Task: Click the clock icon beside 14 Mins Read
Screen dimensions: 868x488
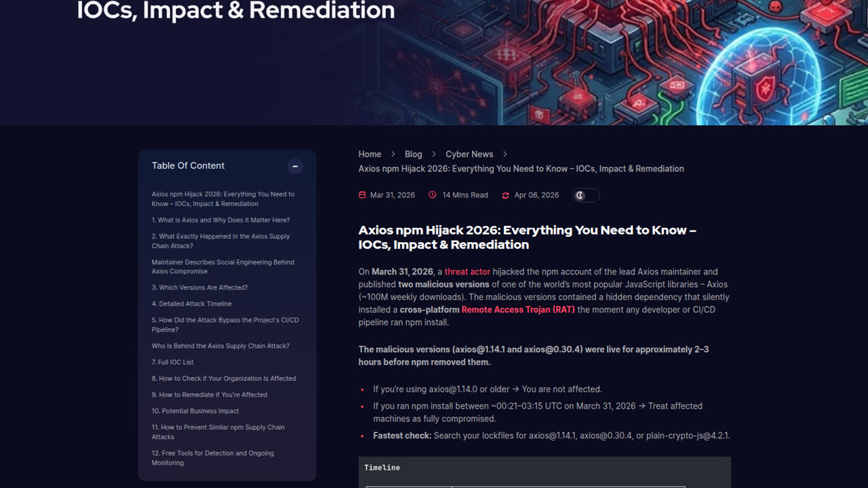Action: [x=433, y=195]
